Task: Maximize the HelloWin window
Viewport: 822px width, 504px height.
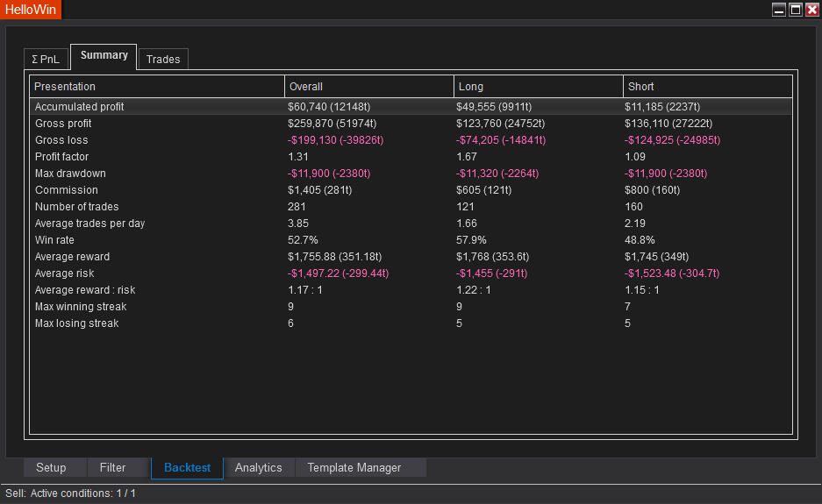Action: [796, 10]
